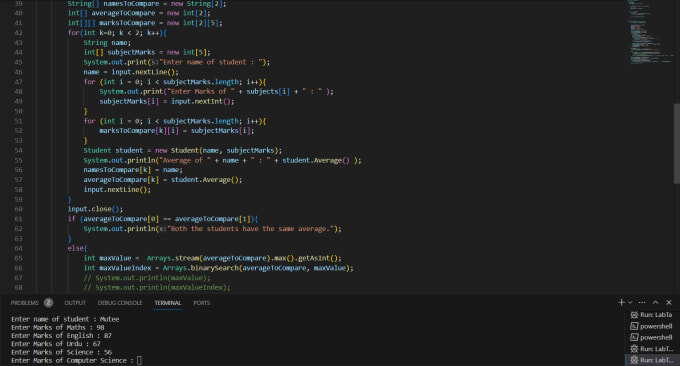Image resolution: width=680 pixels, height=366 pixels.
Task: Switch to the OUTPUT tab
Action: tap(75, 303)
